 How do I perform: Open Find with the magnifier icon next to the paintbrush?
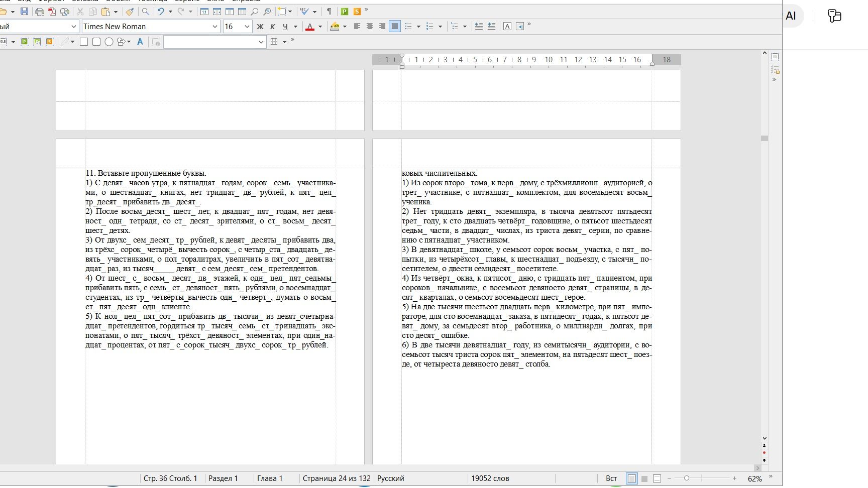tap(145, 11)
